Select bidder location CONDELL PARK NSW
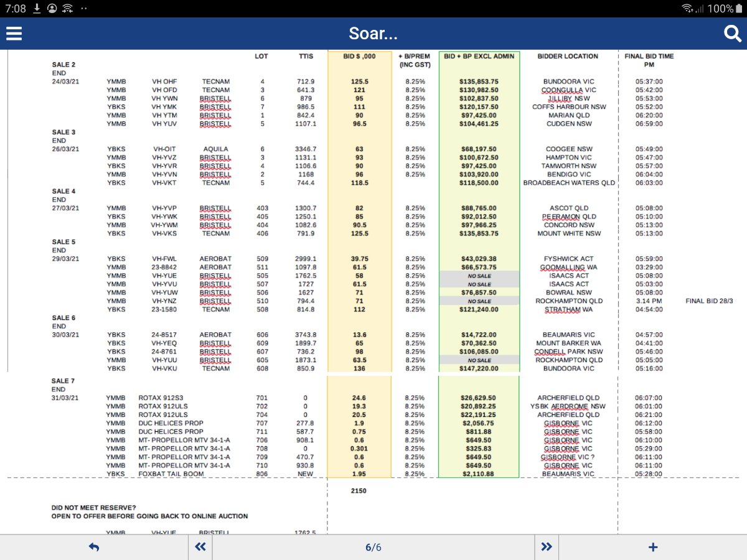 pyautogui.click(x=568, y=352)
